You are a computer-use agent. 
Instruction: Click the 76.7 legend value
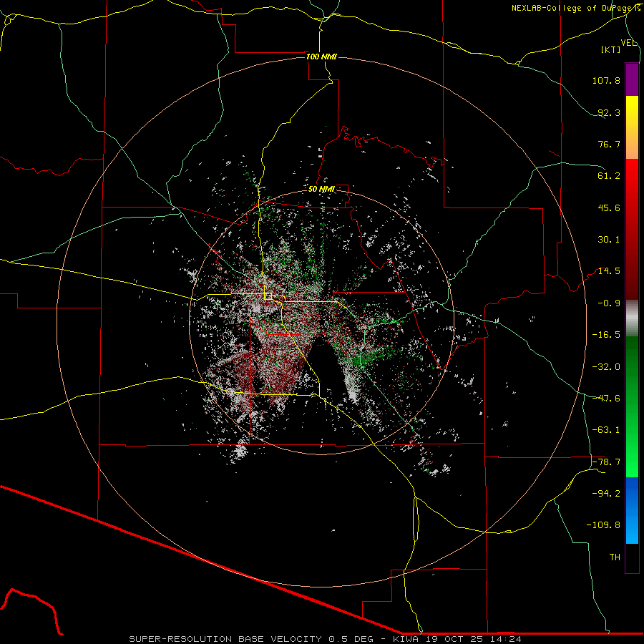pos(609,144)
